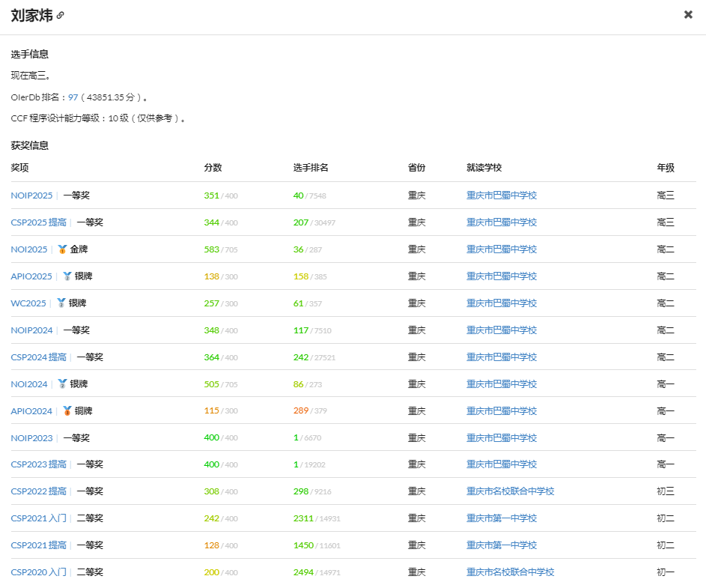This screenshot has height=588, width=706.
Task: Open the NOIP2025 contest link
Action: pyautogui.click(x=31, y=195)
